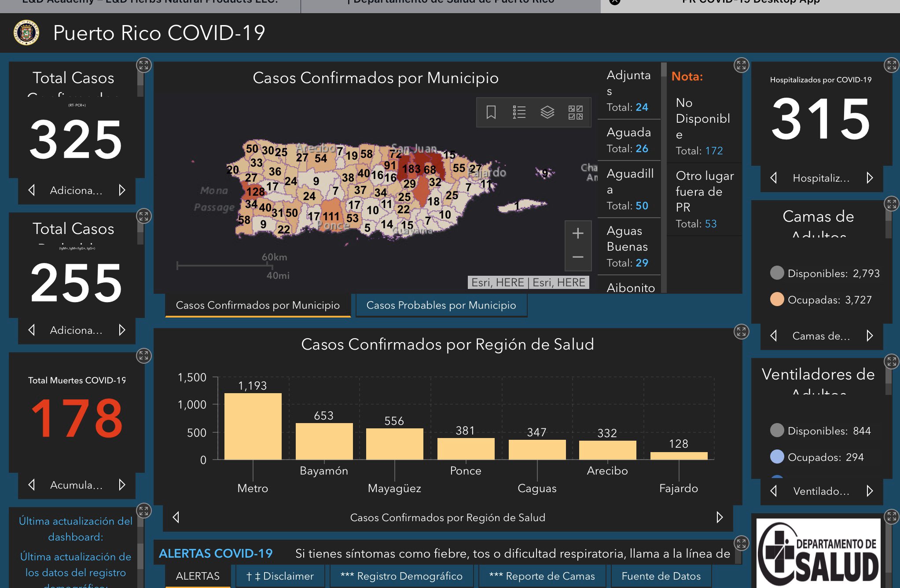The width and height of the screenshot is (900, 588).
Task: Go back on Total Casos Confirmados indicator
Action: (32, 190)
